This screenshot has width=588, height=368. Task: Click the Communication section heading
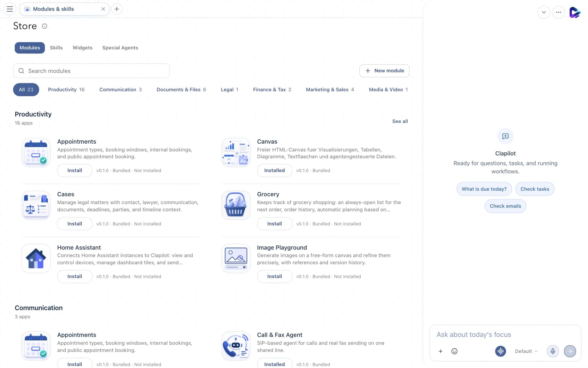coord(39,308)
